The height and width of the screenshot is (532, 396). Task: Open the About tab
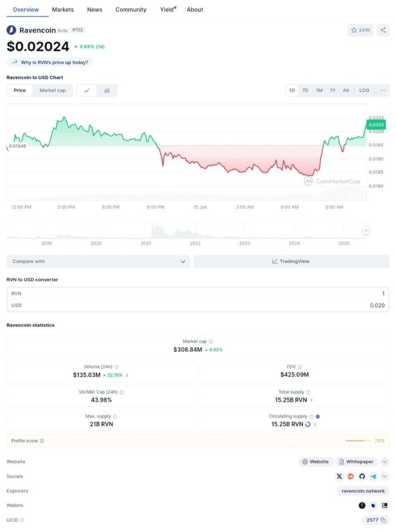coord(195,9)
